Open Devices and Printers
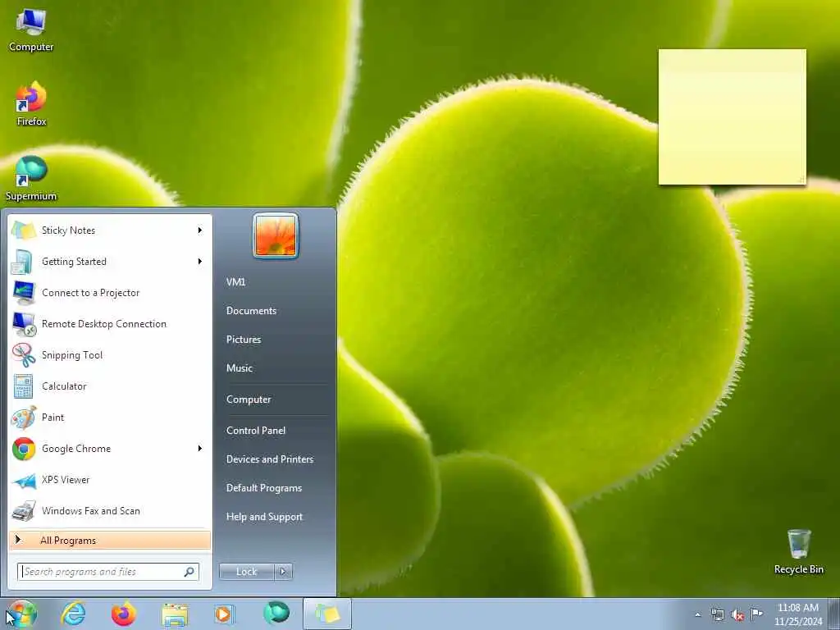Image resolution: width=840 pixels, height=630 pixels. click(269, 459)
